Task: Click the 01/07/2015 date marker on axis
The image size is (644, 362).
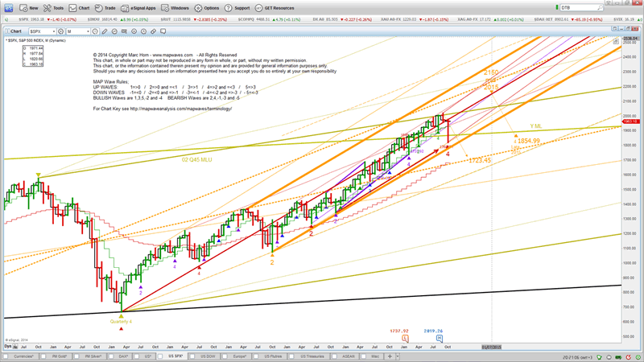Action: pos(492,347)
